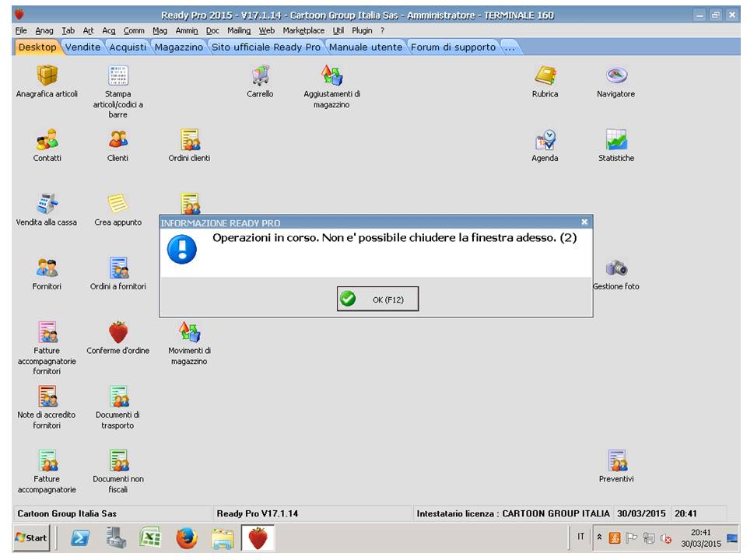
Task: Open the Statistiche icon
Action: pos(616,139)
